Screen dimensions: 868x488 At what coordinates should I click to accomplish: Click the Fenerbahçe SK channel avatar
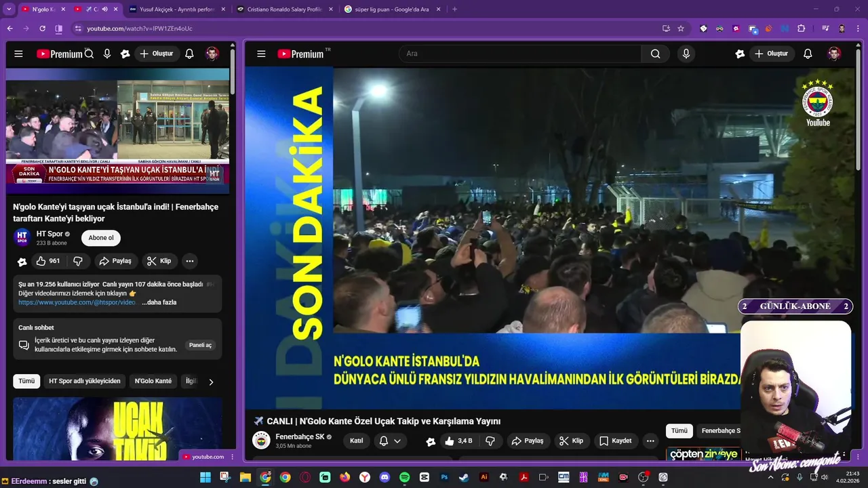click(x=261, y=441)
